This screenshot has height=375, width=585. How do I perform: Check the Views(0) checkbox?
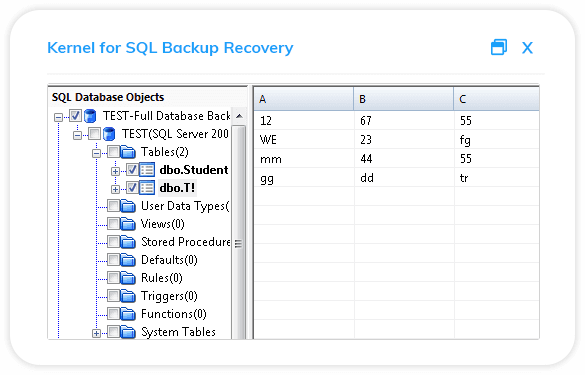(113, 224)
